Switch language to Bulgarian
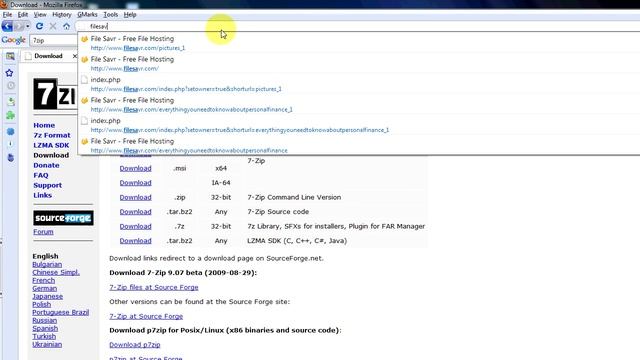Image resolution: width=640 pixels, height=360 pixels. [x=47, y=264]
